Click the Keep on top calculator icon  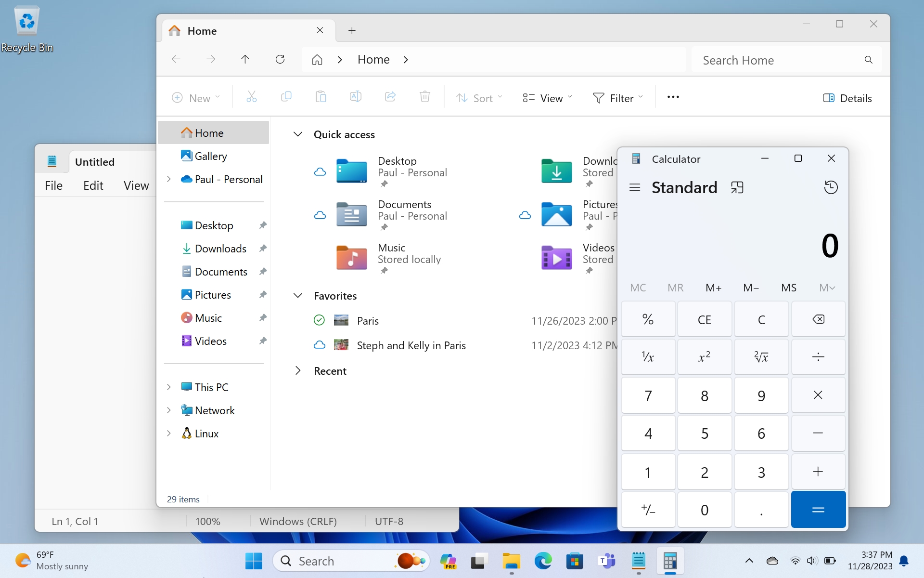coord(737,187)
